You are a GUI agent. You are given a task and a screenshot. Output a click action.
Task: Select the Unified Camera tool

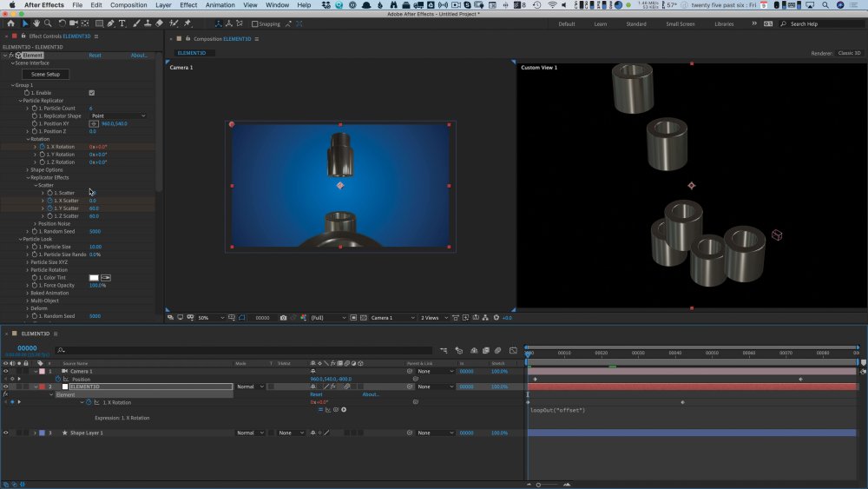[x=73, y=23]
